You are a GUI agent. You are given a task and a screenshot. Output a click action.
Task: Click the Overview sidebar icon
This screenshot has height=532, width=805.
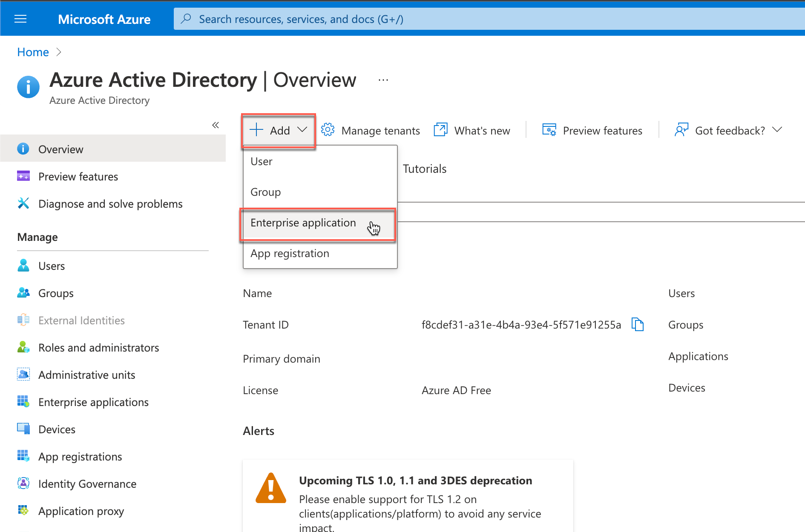pyautogui.click(x=23, y=149)
